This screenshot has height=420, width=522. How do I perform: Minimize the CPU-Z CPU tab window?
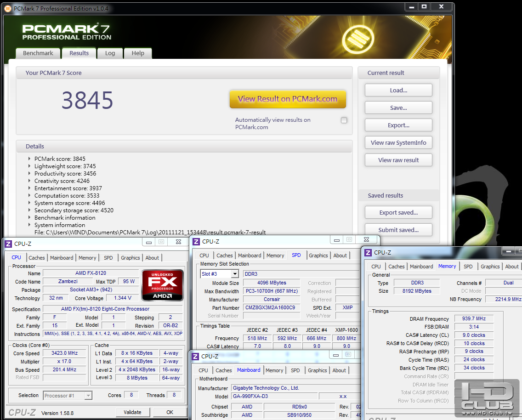click(x=149, y=242)
